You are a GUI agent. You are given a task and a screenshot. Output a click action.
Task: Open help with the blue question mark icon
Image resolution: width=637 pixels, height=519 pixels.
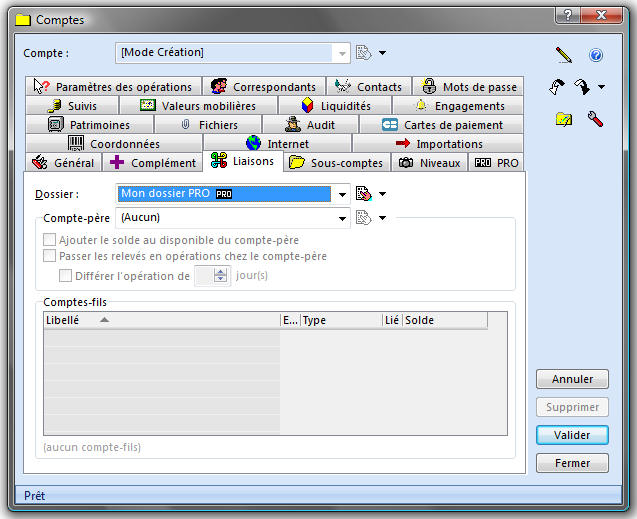[596, 55]
